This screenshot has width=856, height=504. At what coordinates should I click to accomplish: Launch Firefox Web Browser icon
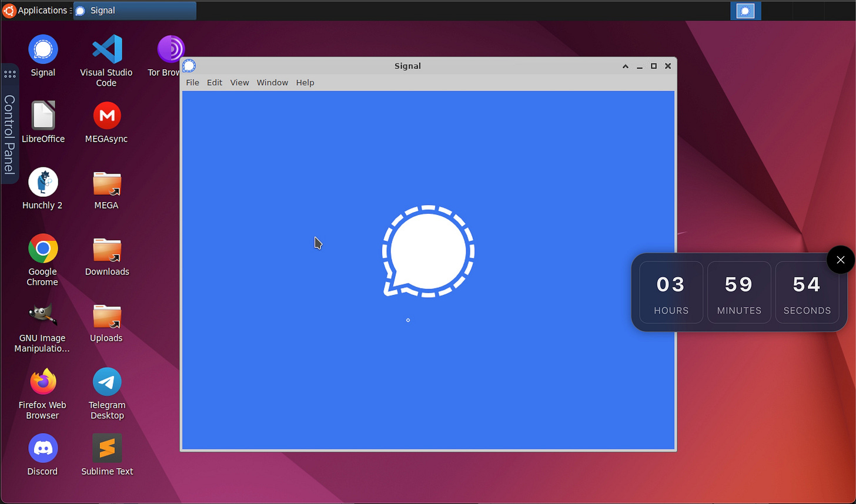click(43, 382)
